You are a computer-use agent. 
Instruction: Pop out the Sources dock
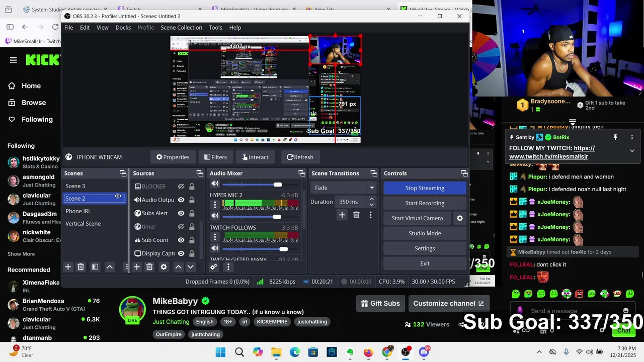(200, 173)
